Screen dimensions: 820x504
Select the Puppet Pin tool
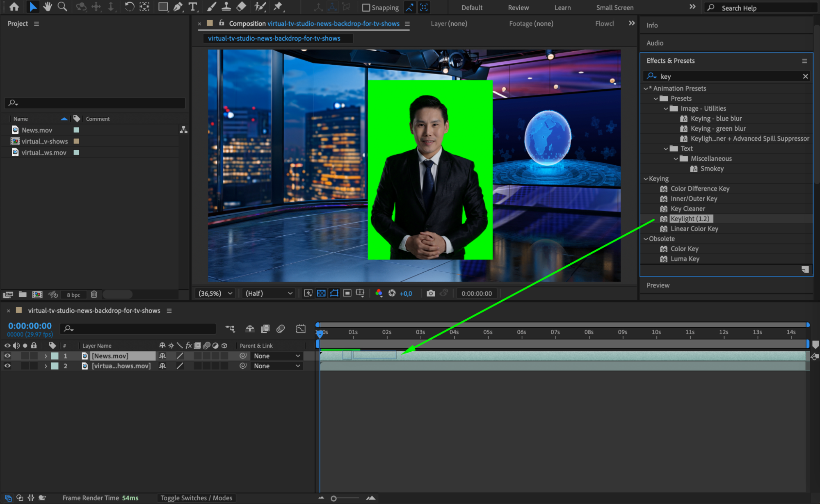coord(278,7)
